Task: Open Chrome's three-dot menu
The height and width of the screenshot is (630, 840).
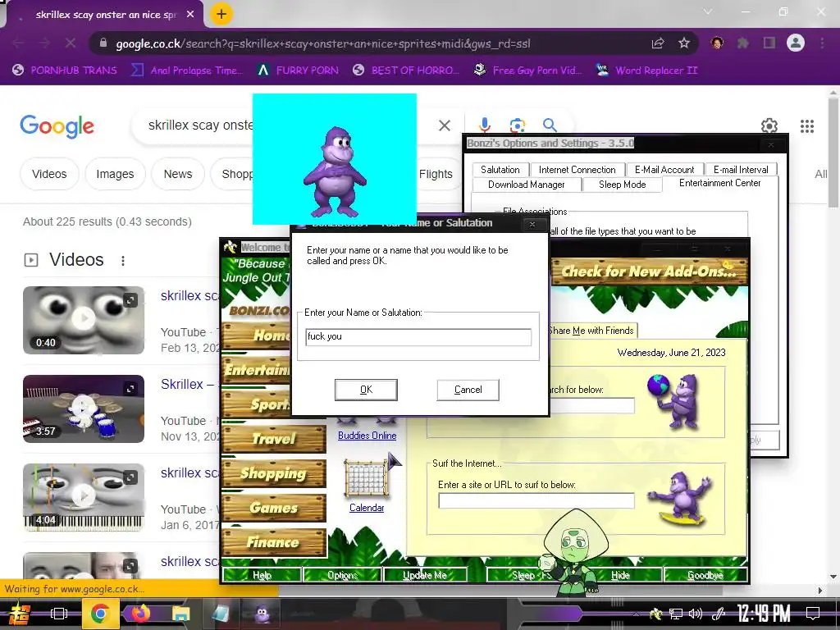Action: pyautogui.click(x=822, y=43)
